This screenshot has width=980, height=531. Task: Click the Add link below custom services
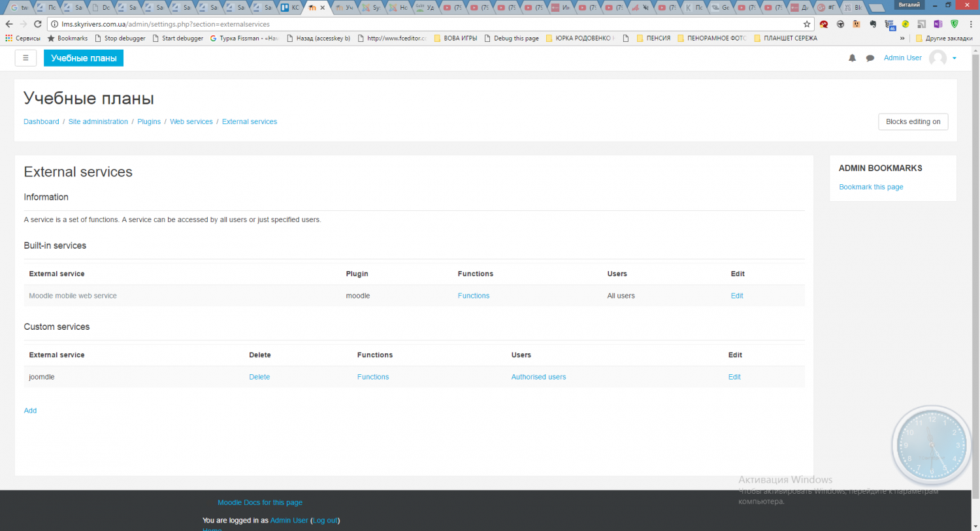[30, 411]
